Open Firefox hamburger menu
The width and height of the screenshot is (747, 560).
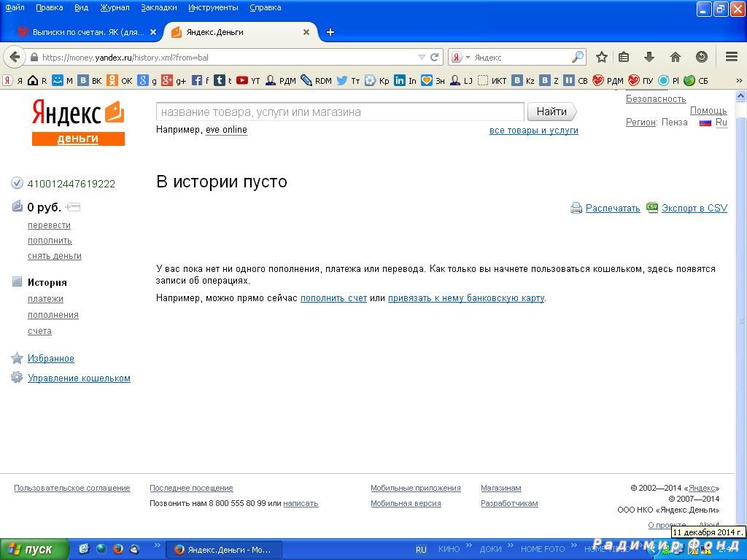coord(732,57)
